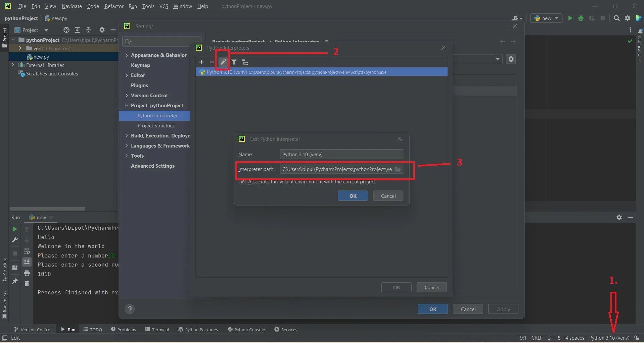The image size is (644, 343).
Task: Click OK in the Settings dialog
Action: tap(433, 309)
